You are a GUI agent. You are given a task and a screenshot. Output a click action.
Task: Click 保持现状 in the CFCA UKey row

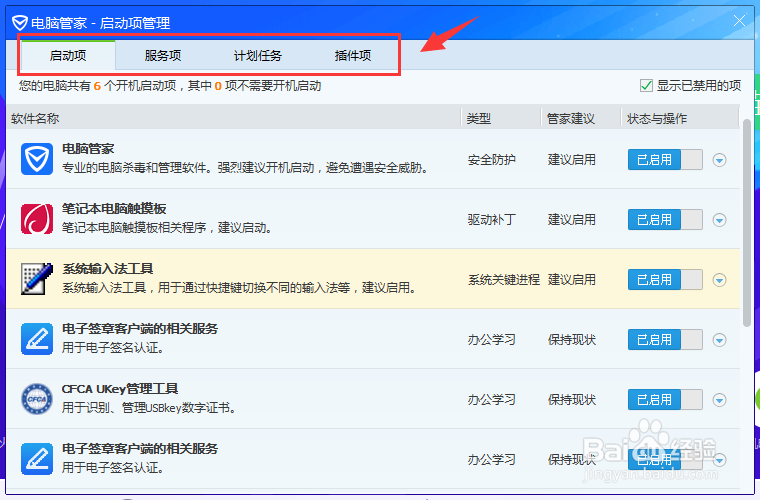[x=572, y=400]
